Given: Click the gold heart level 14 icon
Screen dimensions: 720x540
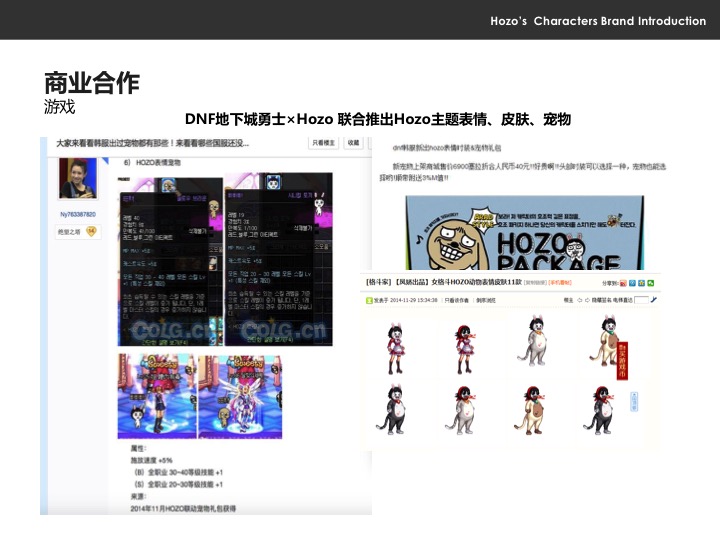Looking at the screenshot, I should (x=91, y=231).
